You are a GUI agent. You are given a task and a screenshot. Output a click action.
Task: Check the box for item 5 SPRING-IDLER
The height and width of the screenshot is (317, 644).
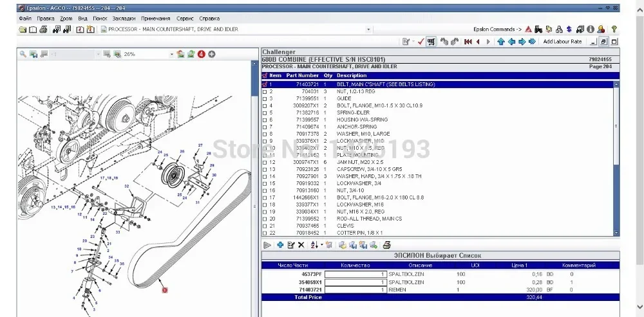click(x=265, y=113)
